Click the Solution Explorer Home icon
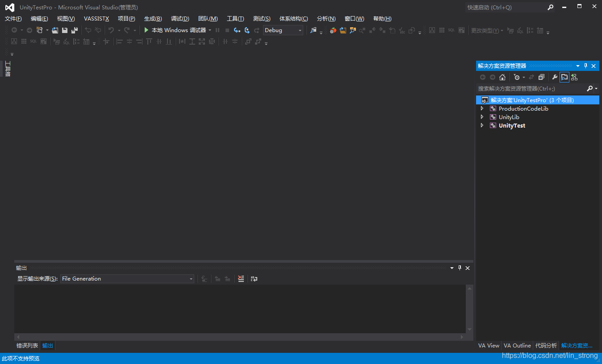602x364 pixels. [502, 77]
